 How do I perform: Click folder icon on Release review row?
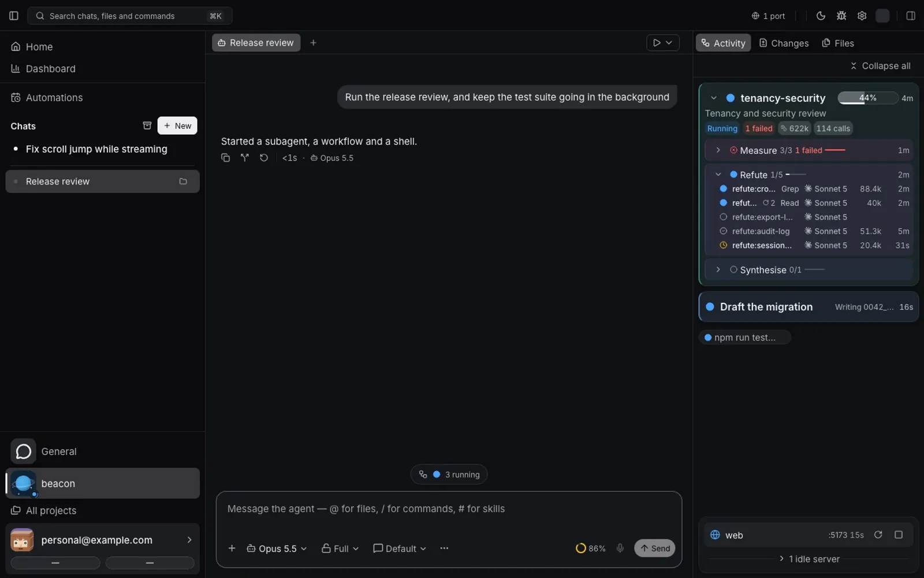[183, 181]
